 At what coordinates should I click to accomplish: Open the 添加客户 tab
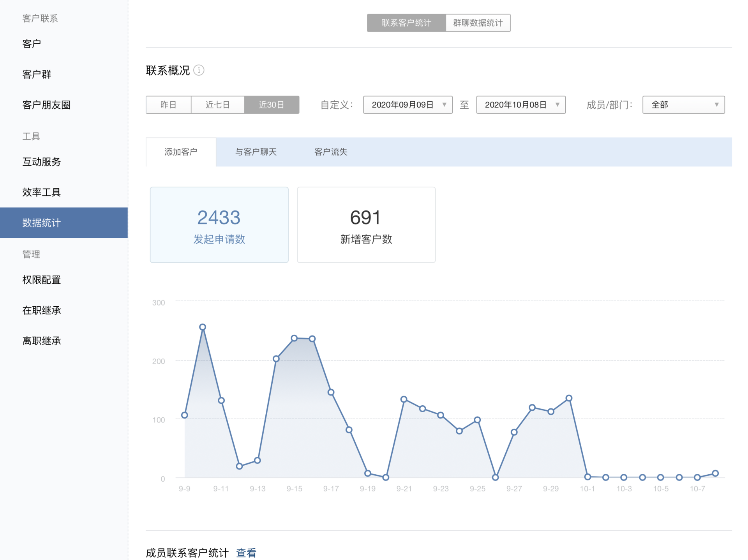[181, 152]
